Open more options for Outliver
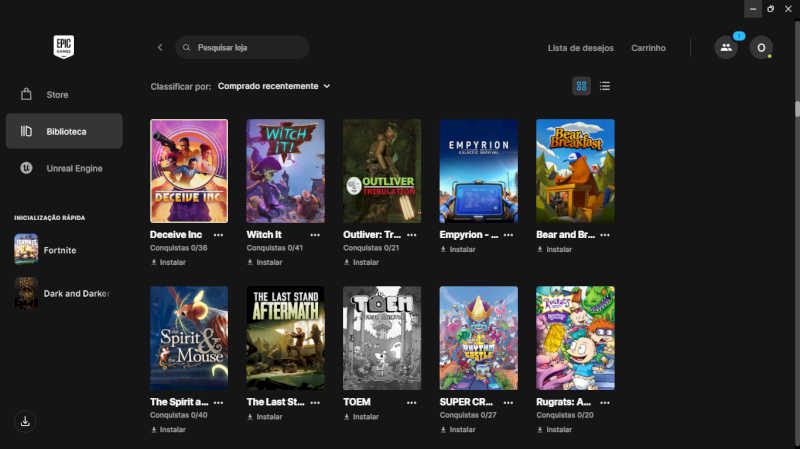 [412, 235]
